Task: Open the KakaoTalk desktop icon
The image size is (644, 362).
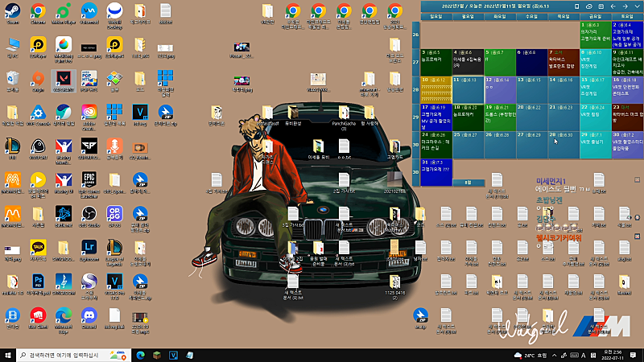Action: point(38,246)
